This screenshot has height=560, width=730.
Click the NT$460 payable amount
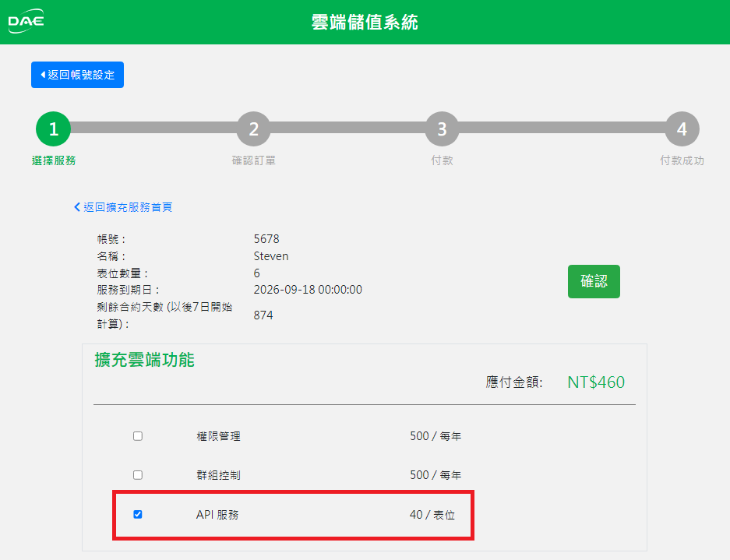596,382
